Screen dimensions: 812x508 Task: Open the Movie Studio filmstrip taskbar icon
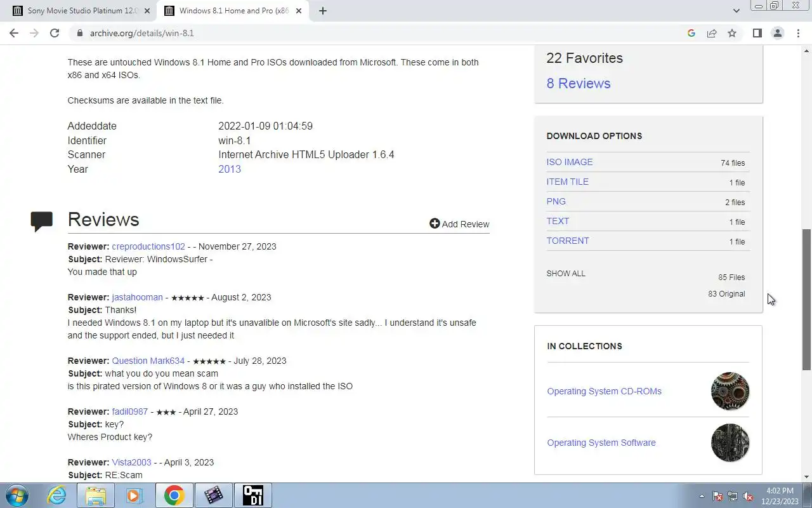[214, 495]
